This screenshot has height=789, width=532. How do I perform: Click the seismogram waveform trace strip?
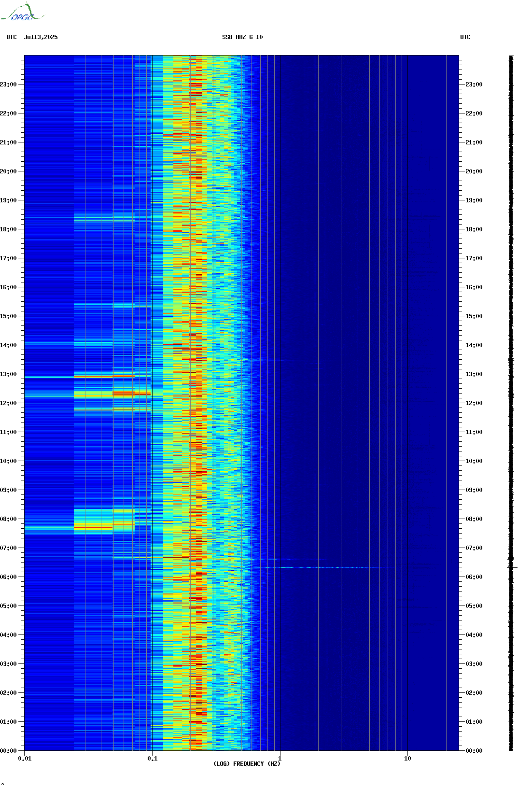tap(511, 403)
